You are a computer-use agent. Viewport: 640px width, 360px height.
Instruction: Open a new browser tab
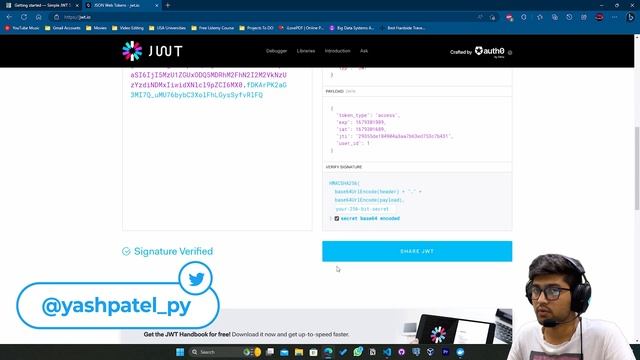(x=168, y=5)
